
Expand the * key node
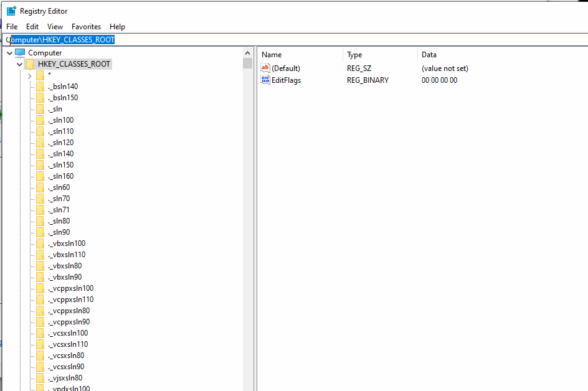point(30,76)
